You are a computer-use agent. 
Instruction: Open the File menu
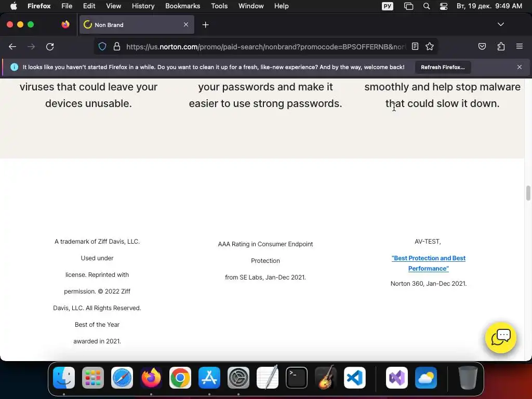(x=67, y=6)
